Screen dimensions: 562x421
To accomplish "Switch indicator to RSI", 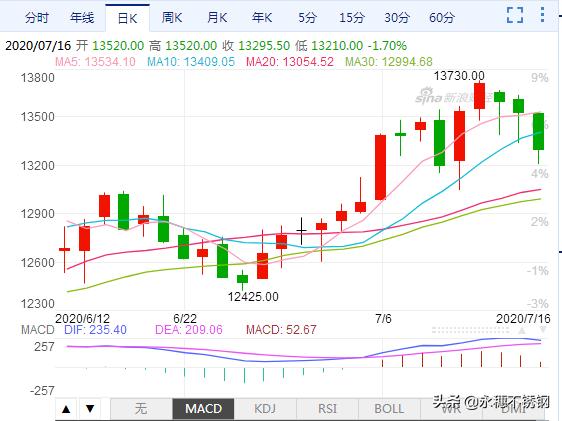I will point(327,409).
